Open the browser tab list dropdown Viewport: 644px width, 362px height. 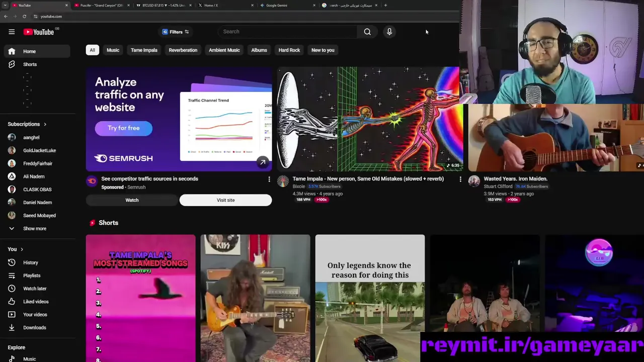tap(5, 6)
